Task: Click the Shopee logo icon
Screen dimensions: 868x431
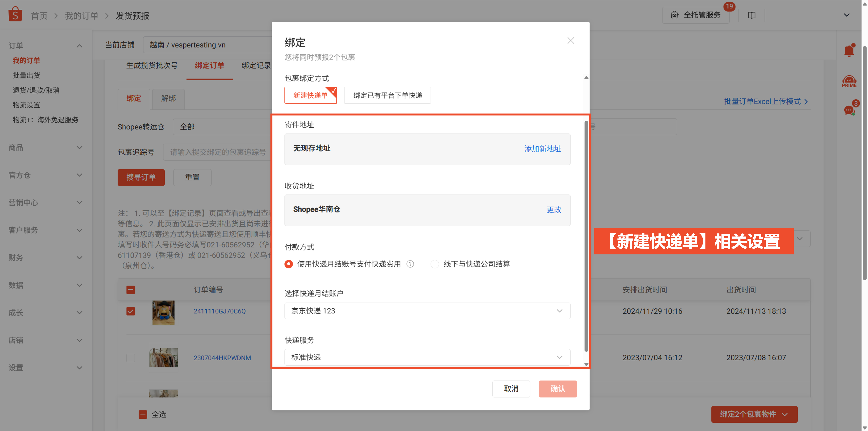Action: pyautogui.click(x=15, y=14)
